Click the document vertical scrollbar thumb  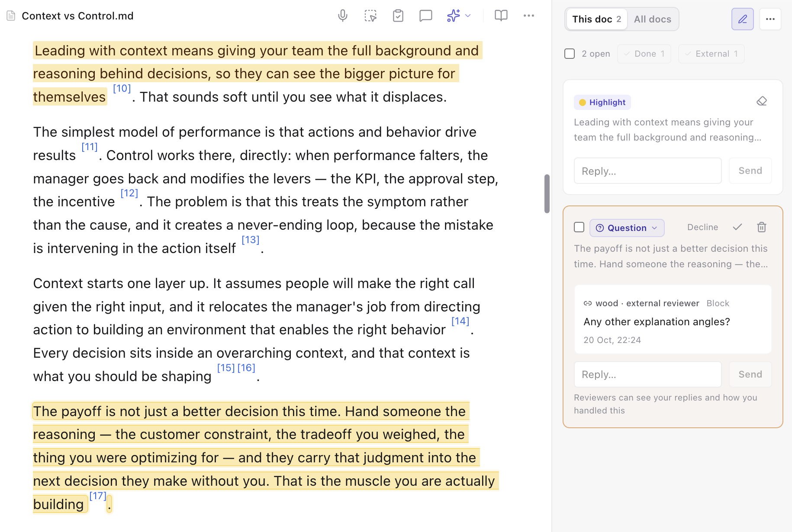click(x=547, y=193)
